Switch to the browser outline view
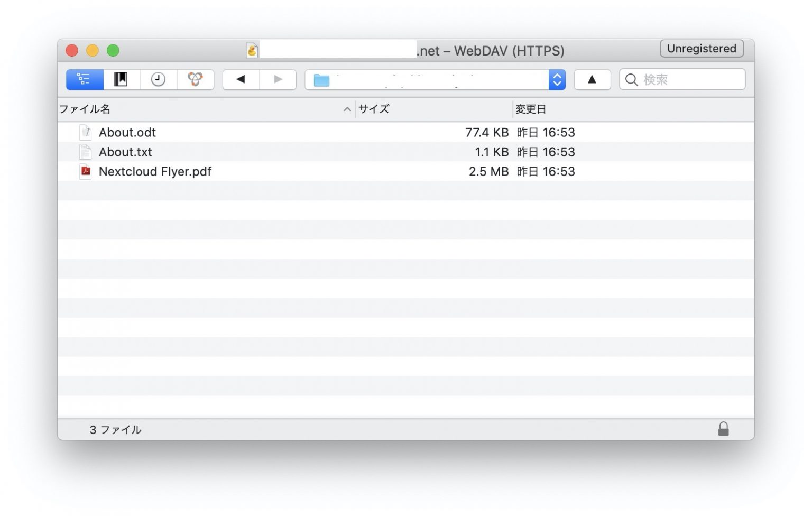The image size is (812, 516). pos(85,80)
